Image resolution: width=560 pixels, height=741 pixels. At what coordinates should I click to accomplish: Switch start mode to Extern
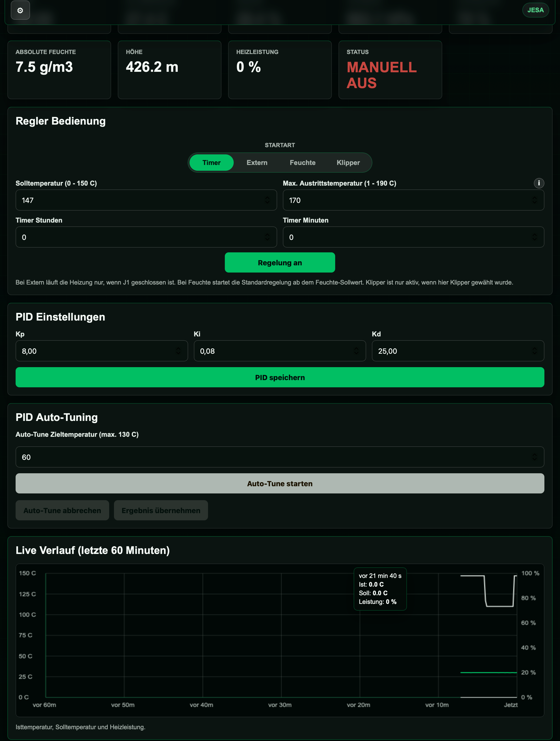257,163
